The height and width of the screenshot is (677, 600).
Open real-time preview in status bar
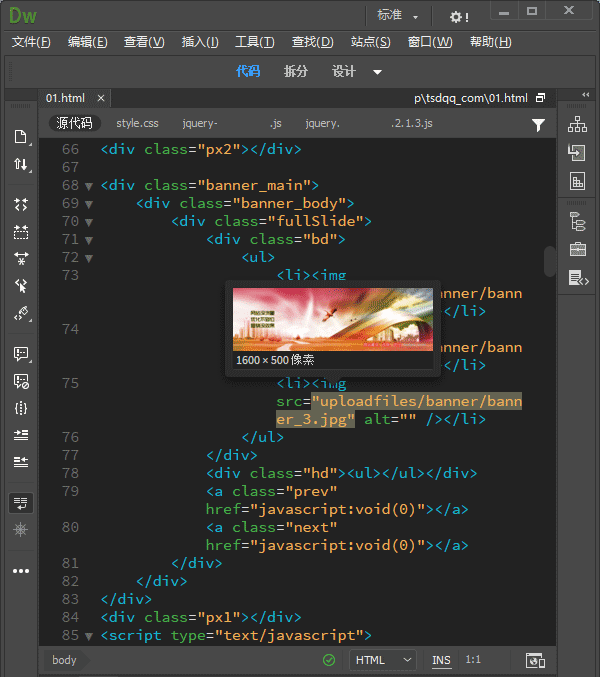[x=535, y=660]
